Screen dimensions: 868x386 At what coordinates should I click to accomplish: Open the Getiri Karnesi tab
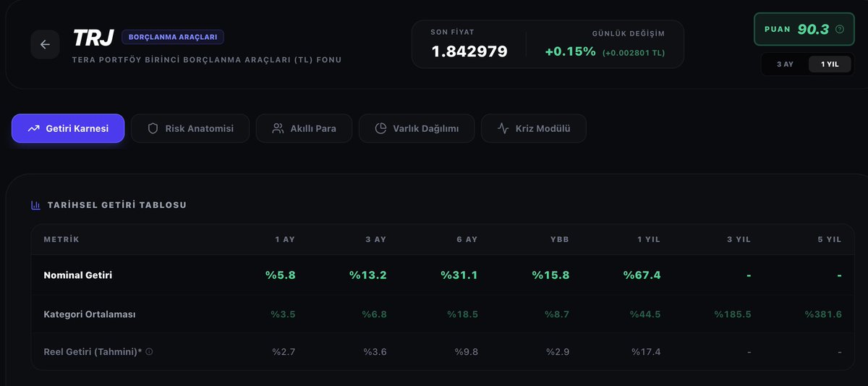tap(68, 128)
